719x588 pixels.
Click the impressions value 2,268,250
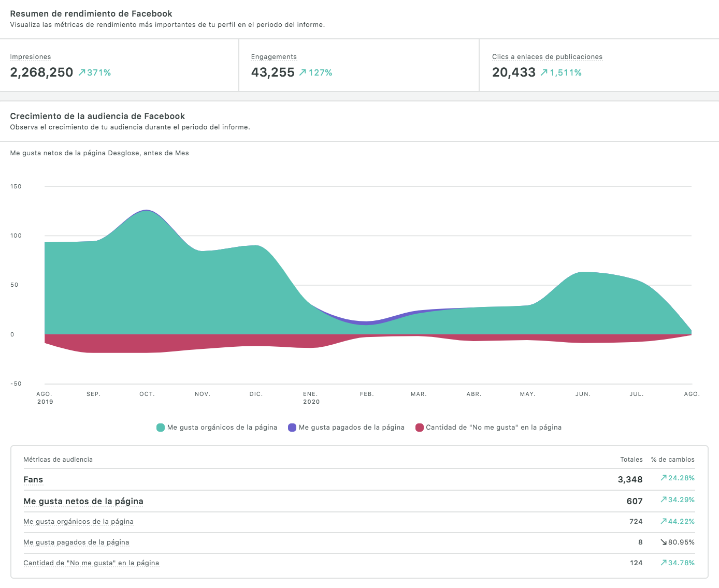(x=42, y=72)
